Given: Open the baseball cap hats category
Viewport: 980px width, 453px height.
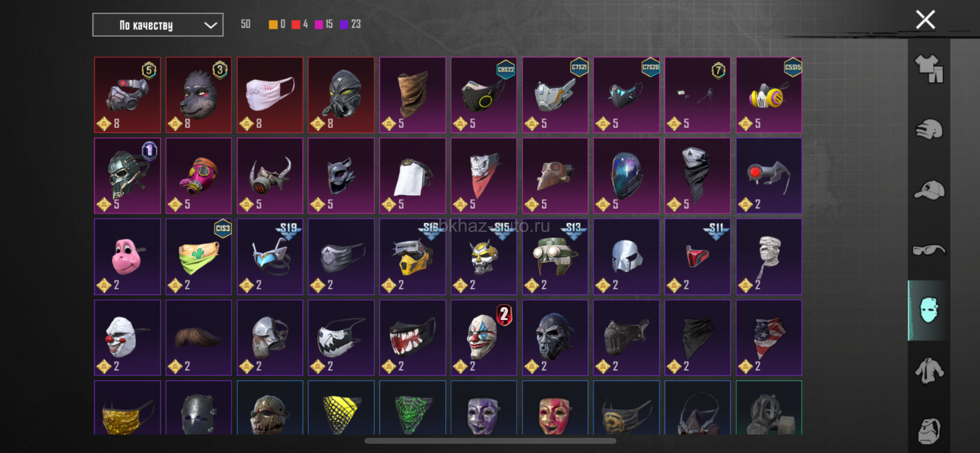Looking at the screenshot, I should tap(929, 190).
